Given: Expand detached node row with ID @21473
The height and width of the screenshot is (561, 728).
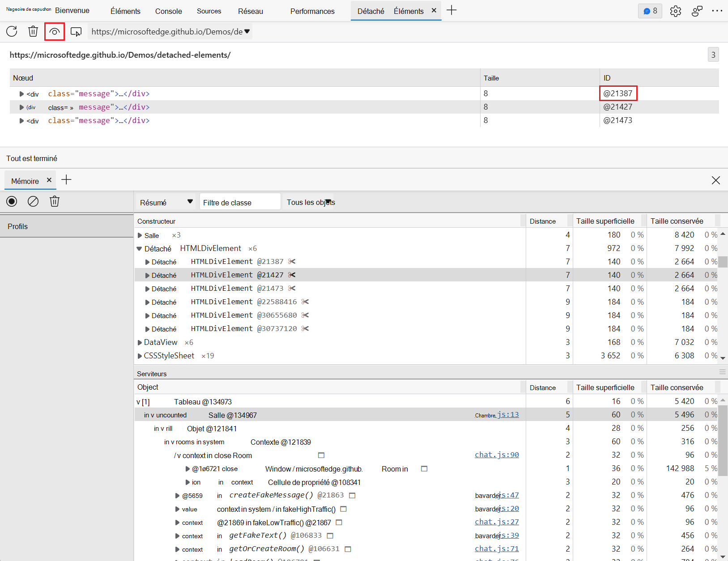Looking at the screenshot, I should coord(21,121).
